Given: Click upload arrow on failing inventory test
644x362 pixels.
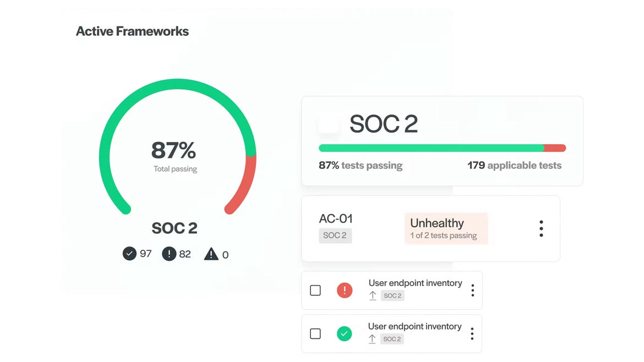Looking at the screenshot, I should click(x=373, y=295).
